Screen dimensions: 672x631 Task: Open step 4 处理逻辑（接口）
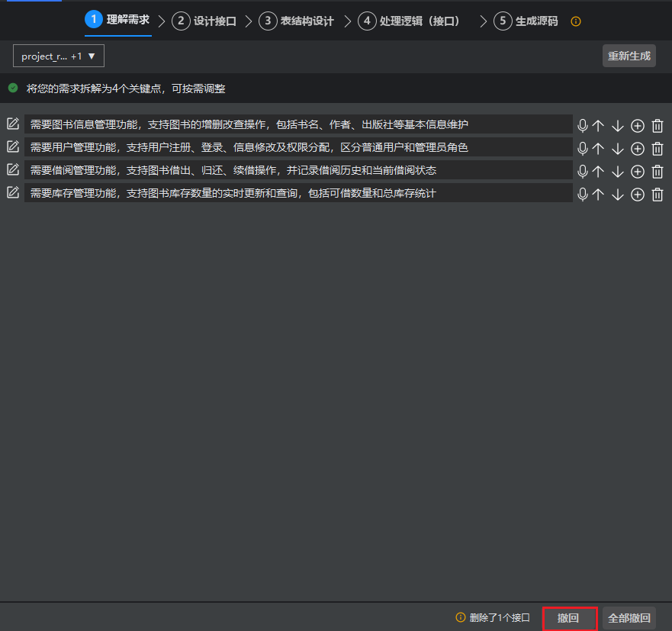[x=411, y=21]
